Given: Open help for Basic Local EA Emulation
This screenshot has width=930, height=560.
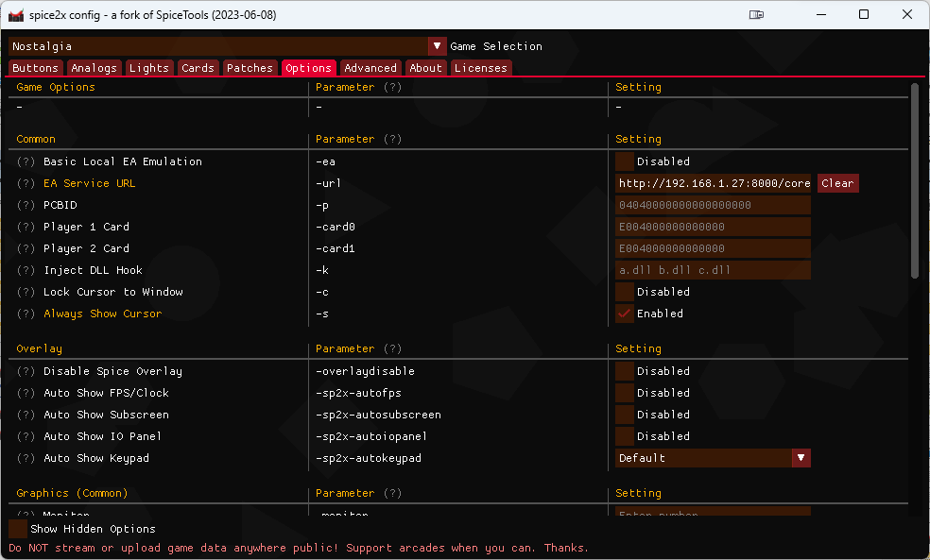Looking at the screenshot, I should point(26,161).
